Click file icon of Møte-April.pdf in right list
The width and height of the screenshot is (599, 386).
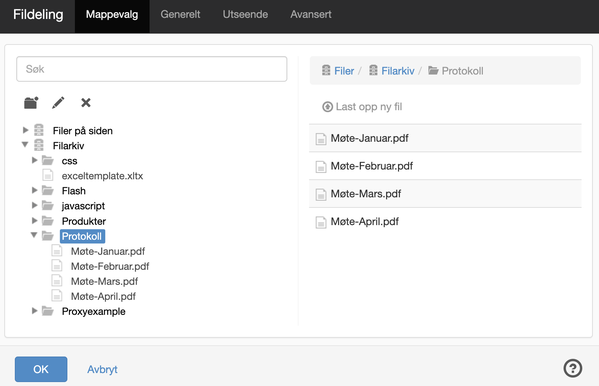(x=321, y=222)
